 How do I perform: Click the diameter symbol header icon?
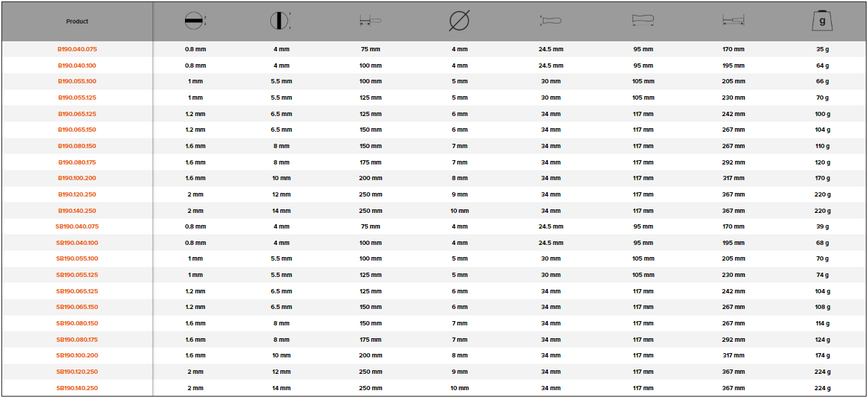pos(459,21)
